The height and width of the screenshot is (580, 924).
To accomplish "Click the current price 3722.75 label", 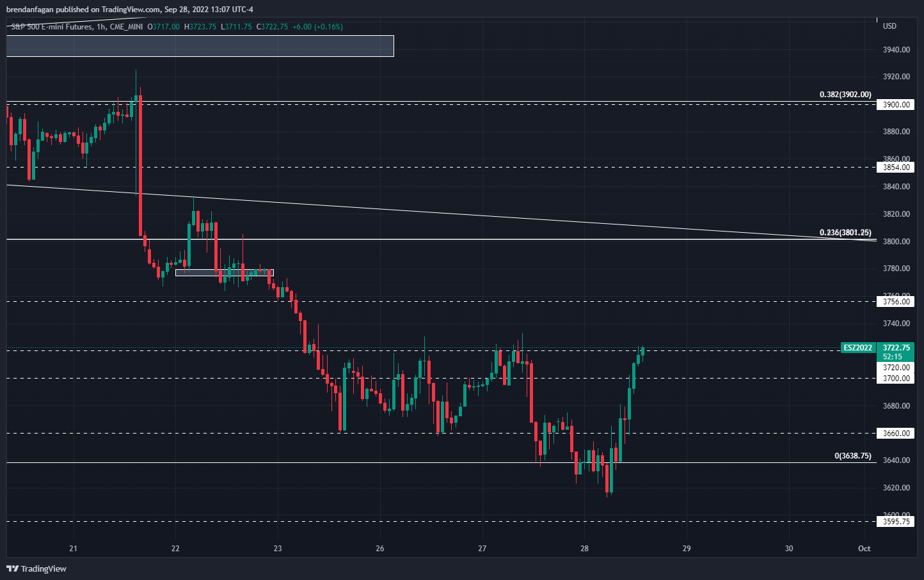I will [x=896, y=348].
